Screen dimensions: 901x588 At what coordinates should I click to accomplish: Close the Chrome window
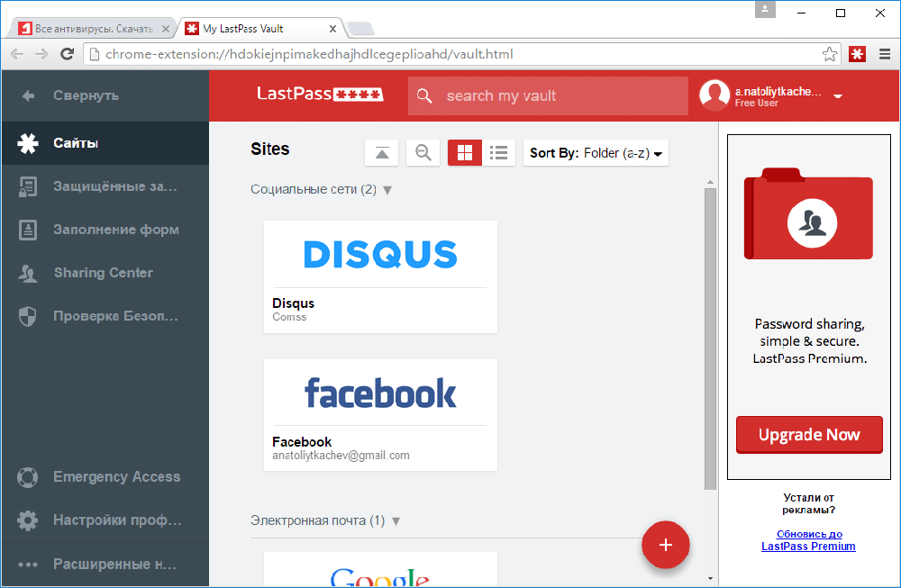879,13
